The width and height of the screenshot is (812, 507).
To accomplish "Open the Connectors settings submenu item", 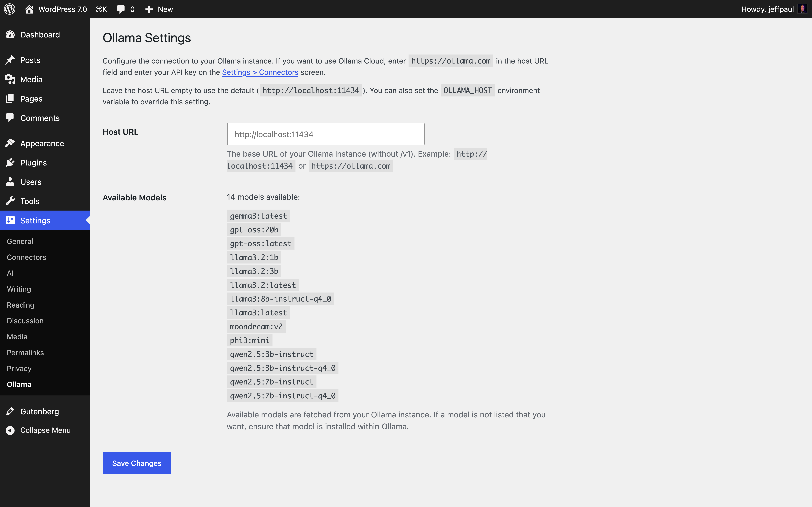I will 27,257.
